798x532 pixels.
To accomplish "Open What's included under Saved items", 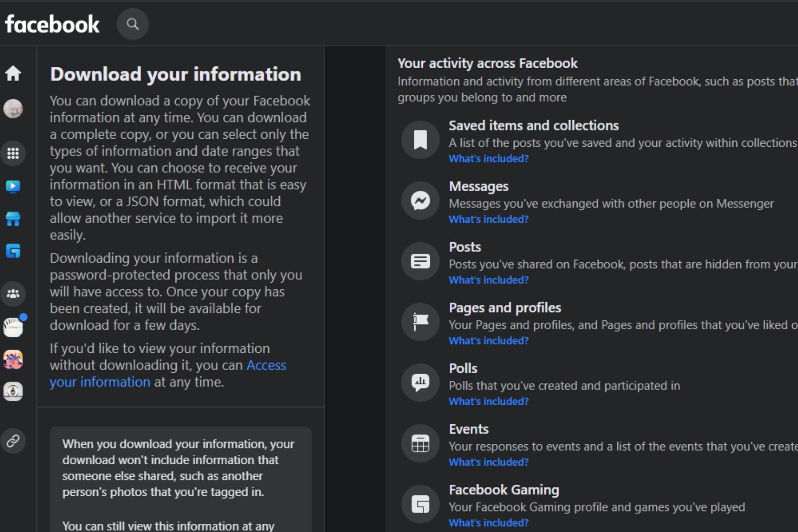I will point(488,158).
